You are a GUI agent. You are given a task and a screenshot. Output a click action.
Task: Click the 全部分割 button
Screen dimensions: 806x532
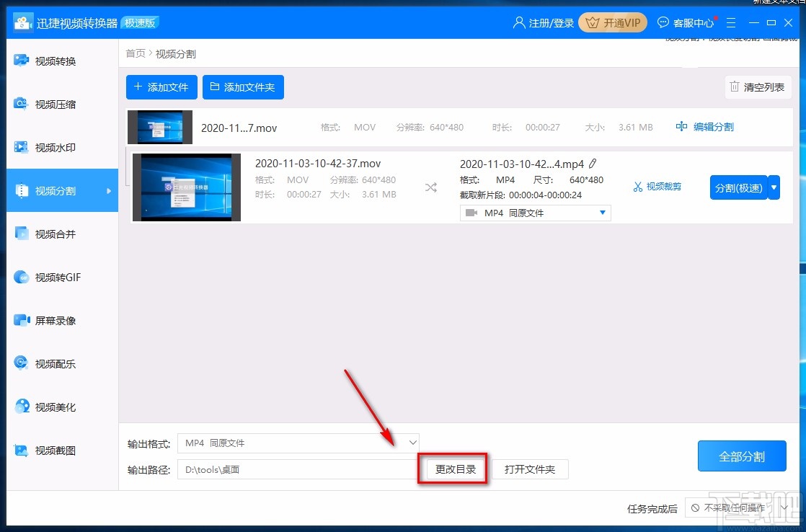coord(742,456)
